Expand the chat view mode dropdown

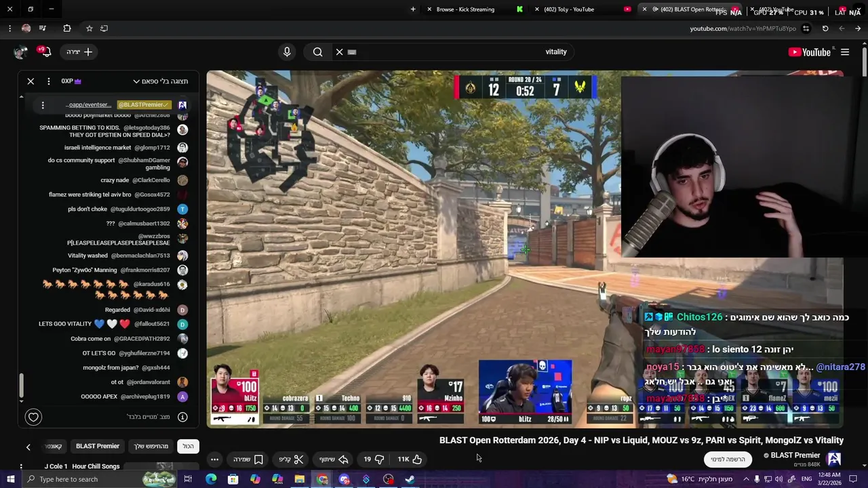click(x=161, y=81)
